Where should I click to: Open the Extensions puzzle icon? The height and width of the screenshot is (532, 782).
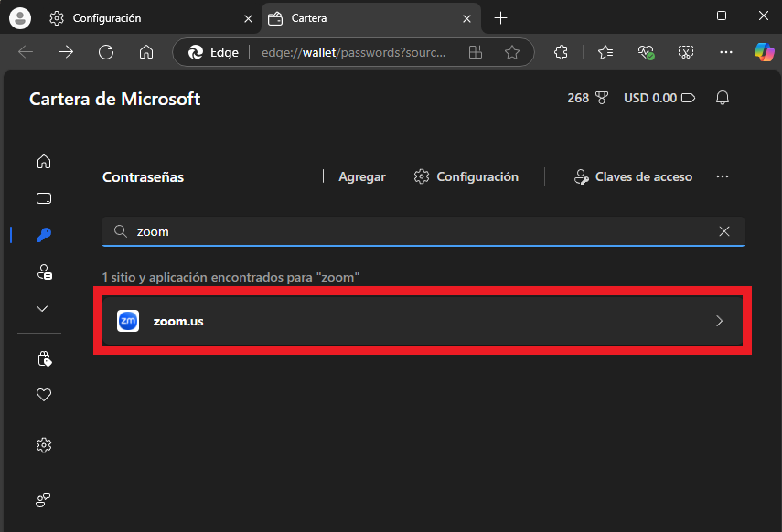[x=561, y=52]
